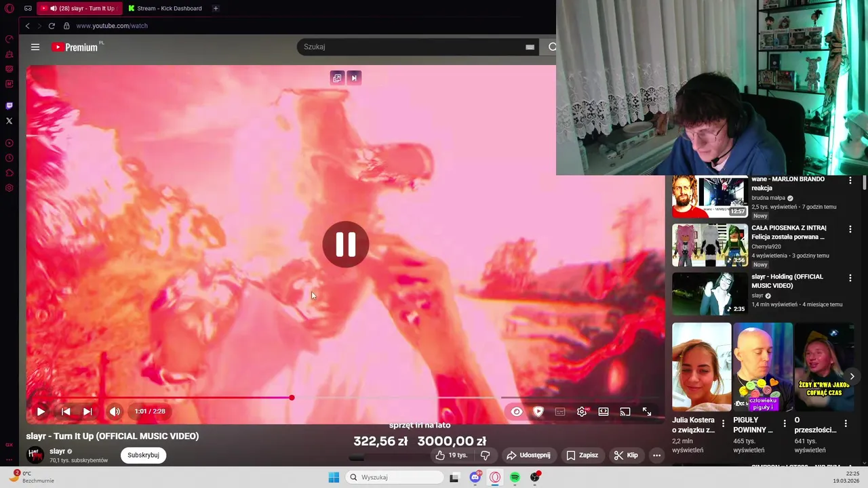The image size is (868, 488).
Task: Cast video to a device
Action: (x=625, y=411)
